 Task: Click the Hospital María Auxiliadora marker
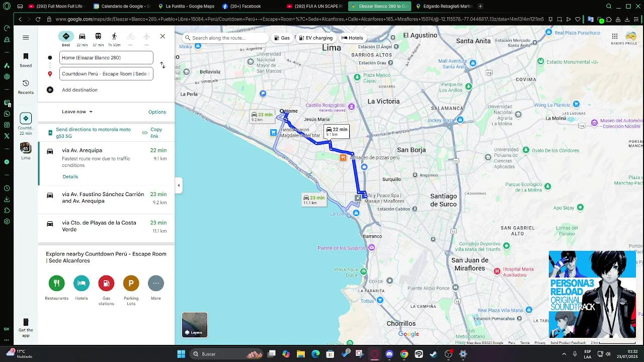497,271
